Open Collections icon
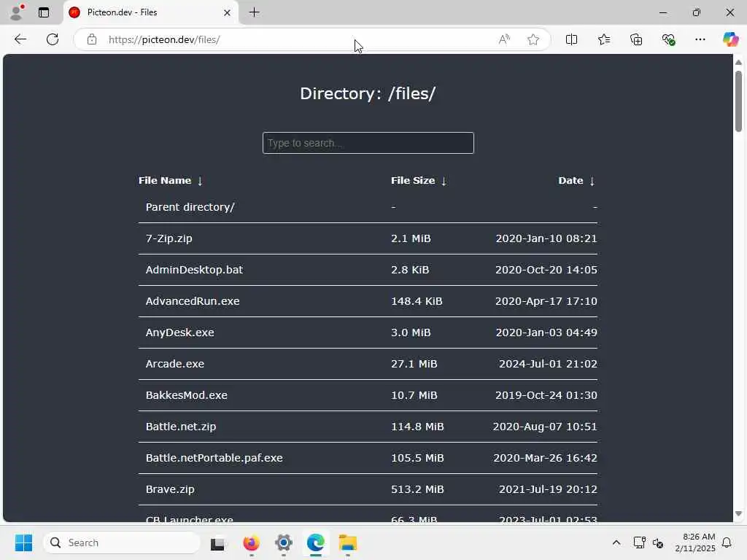The width and height of the screenshot is (747, 560). [636, 39]
